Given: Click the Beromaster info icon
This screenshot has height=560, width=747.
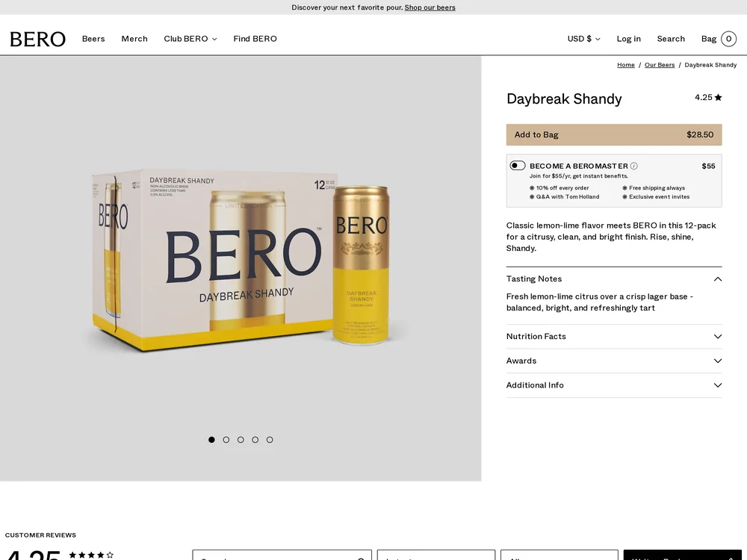Looking at the screenshot, I should (x=633, y=166).
